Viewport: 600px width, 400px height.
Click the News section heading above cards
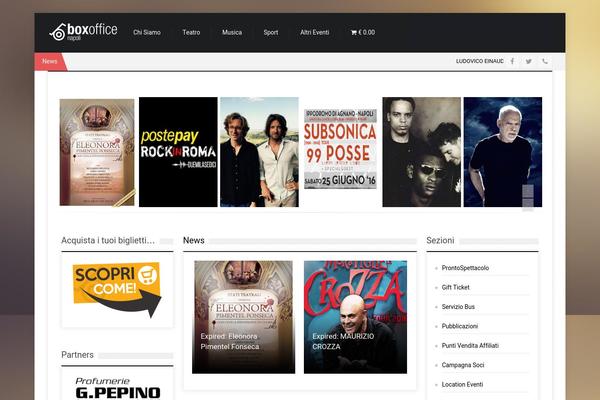click(x=194, y=241)
